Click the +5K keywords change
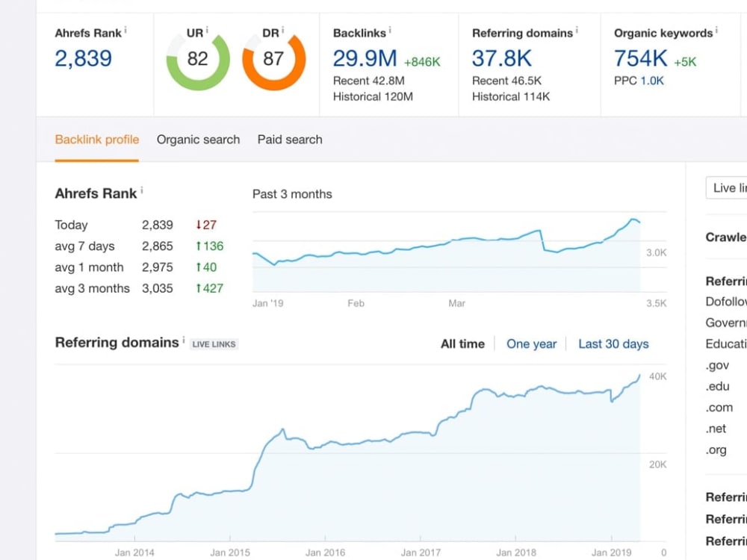 (685, 62)
